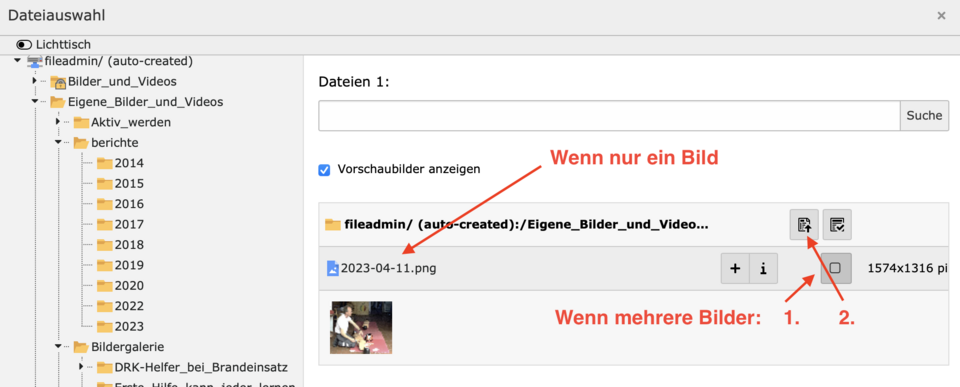
Task: Click the locked Bilder_und_Videos folder icon
Action: point(58,82)
